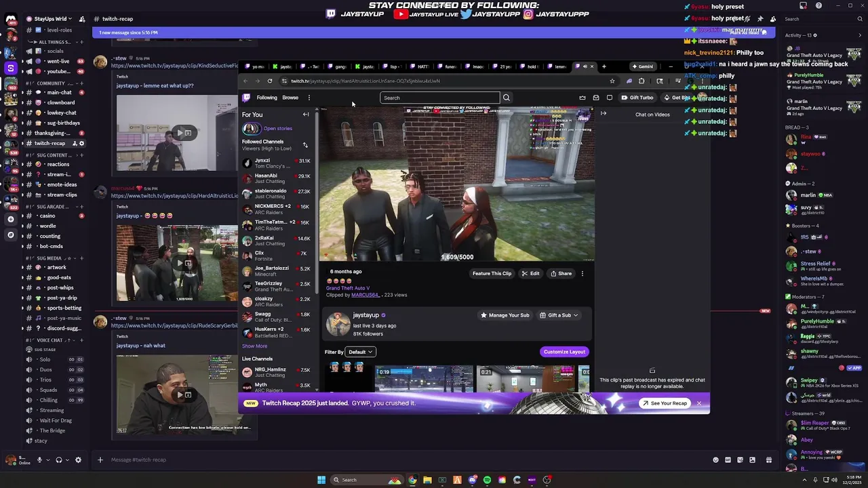Click the Twitch search input field

[439, 98]
